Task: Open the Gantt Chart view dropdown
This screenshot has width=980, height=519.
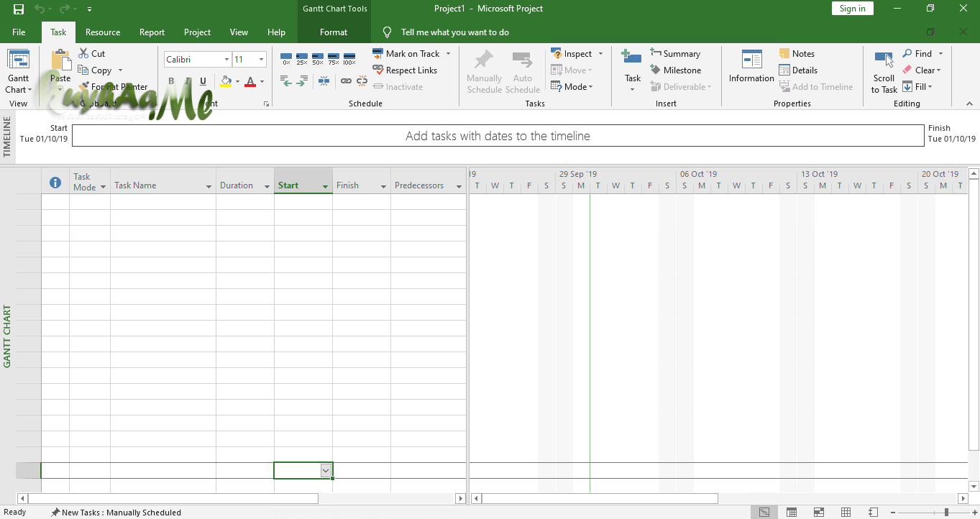Action: click(x=18, y=85)
